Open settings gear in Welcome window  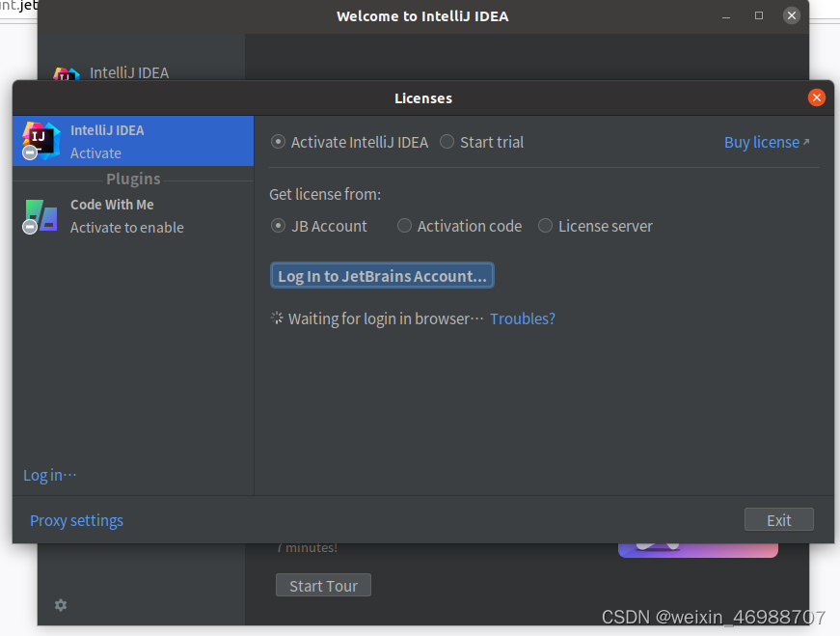pyautogui.click(x=61, y=605)
